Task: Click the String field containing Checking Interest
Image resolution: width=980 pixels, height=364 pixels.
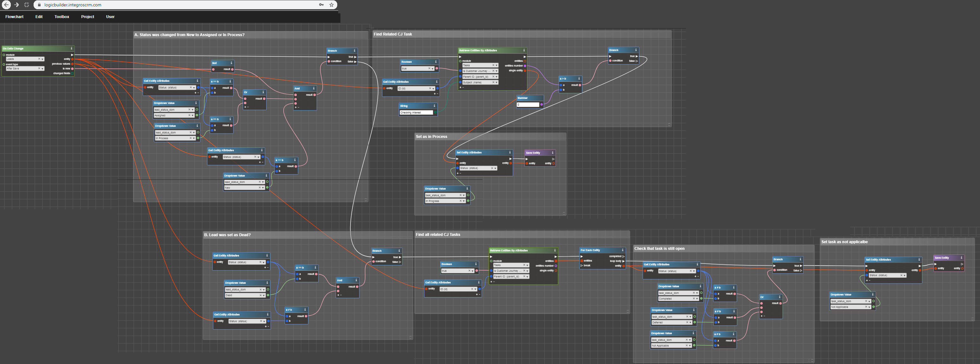Action: pyautogui.click(x=416, y=113)
